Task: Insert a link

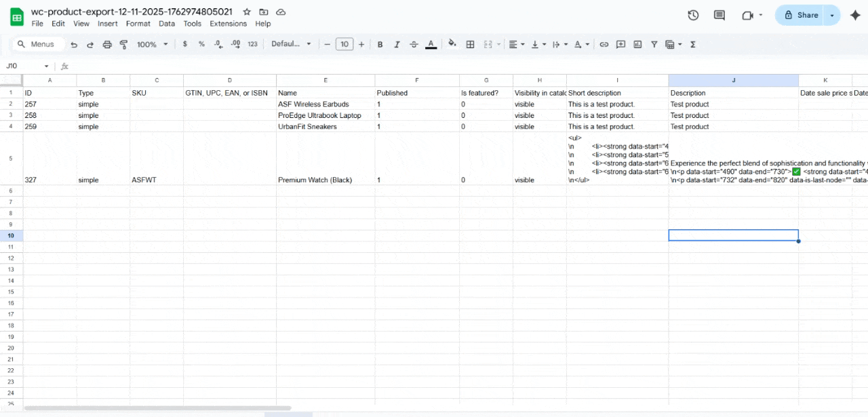Action: click(604, 44)
